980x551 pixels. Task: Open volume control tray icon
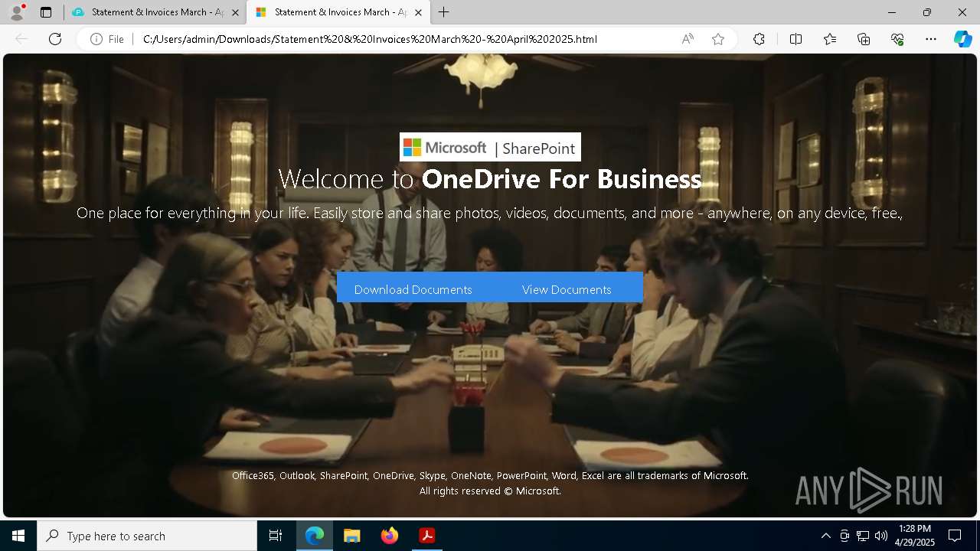tap(881, 536)
